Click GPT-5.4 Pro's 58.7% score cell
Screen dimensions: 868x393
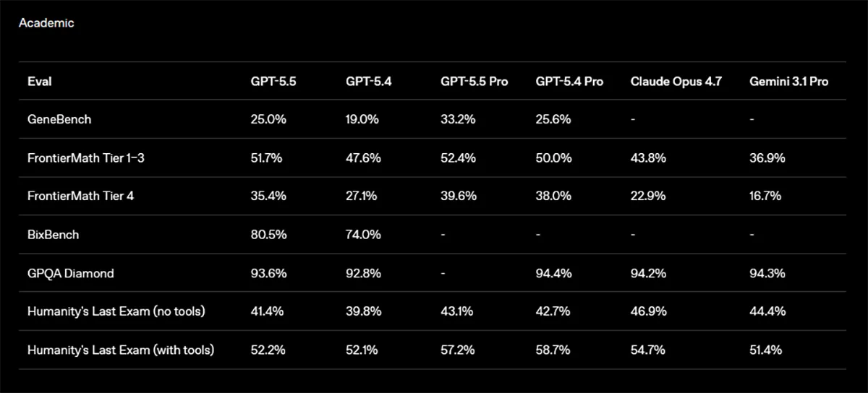(553, 350)
